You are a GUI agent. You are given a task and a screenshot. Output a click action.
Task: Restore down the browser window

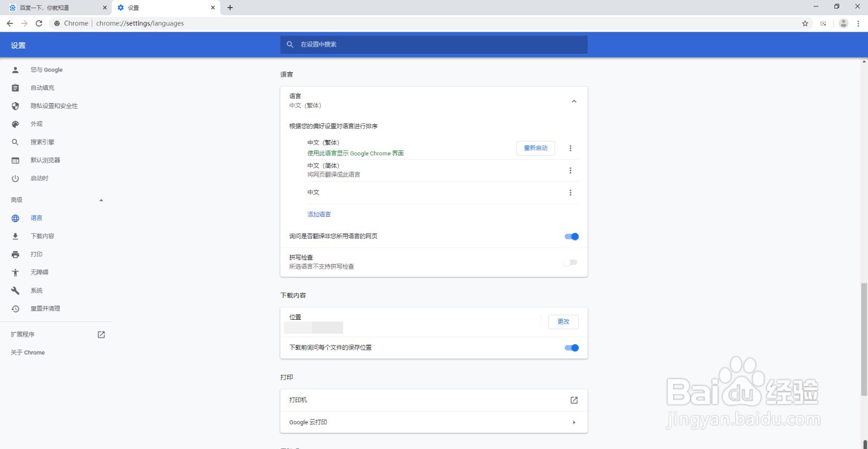tap(837, 7)
